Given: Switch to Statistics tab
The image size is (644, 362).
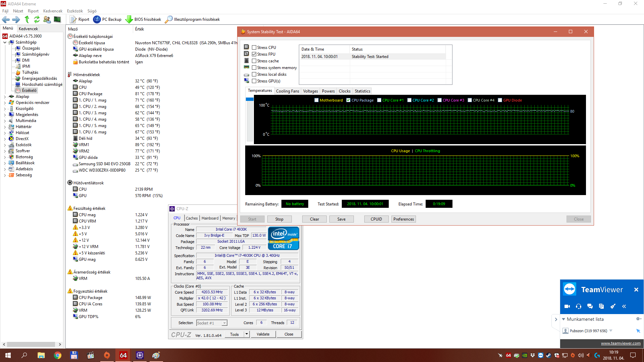Looking at the screenshot, I should [x=362, y=91].
